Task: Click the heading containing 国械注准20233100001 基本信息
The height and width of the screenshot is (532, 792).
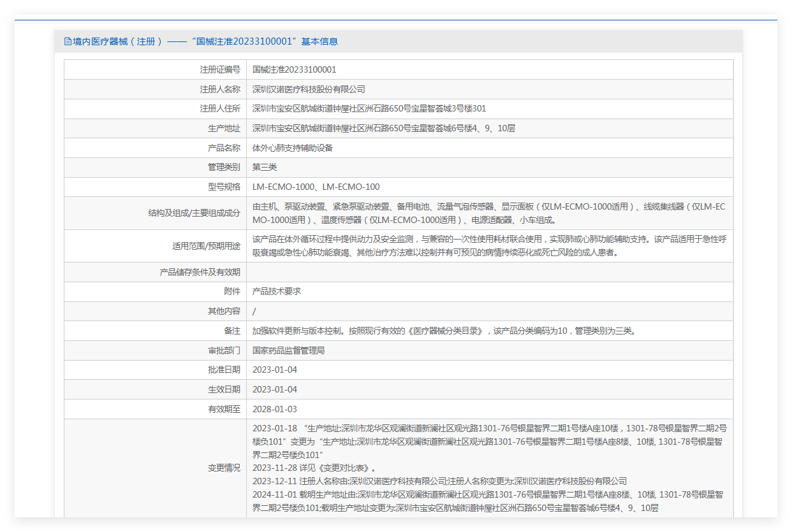Action: [x=201, y=41]
